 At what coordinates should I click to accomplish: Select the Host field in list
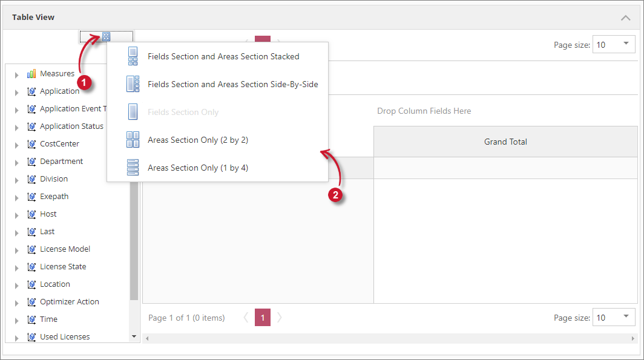48,214
